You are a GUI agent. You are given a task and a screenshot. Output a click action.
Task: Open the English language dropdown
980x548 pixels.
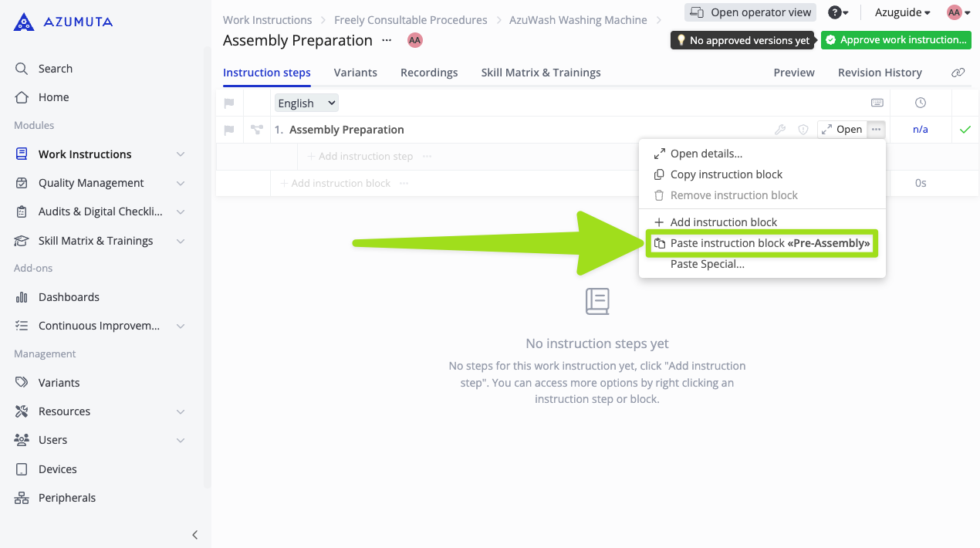(x=306, y=103)
